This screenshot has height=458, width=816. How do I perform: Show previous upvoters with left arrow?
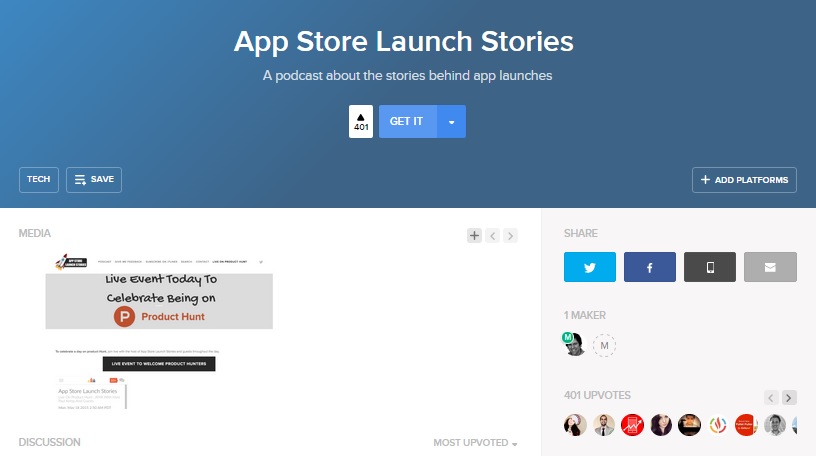click(x=771, y=398)
